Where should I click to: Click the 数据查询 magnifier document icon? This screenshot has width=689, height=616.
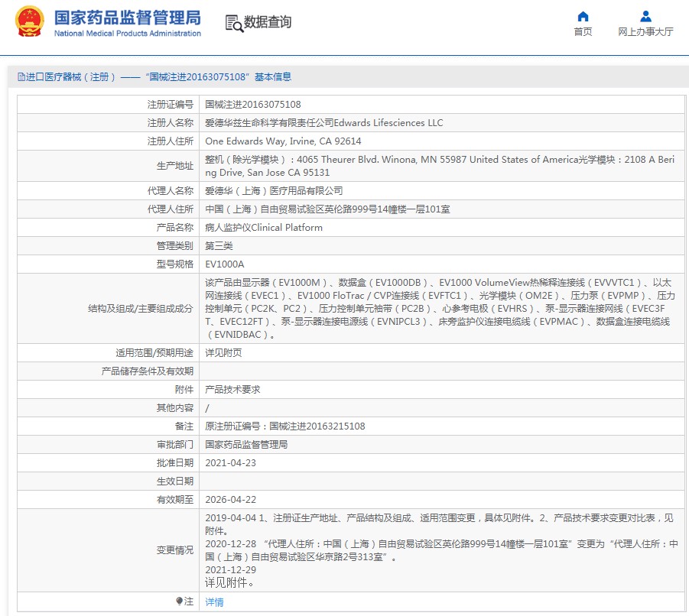(x=234, y=23)
